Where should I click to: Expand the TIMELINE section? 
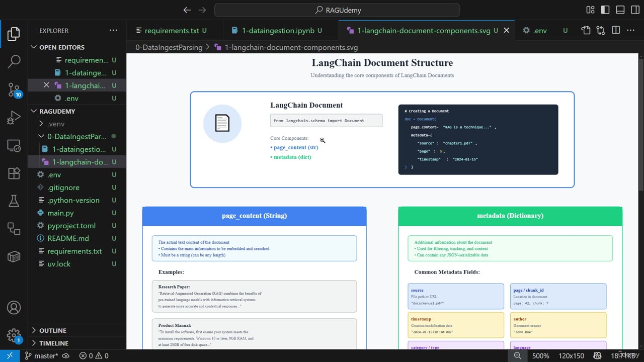[76, 343]
